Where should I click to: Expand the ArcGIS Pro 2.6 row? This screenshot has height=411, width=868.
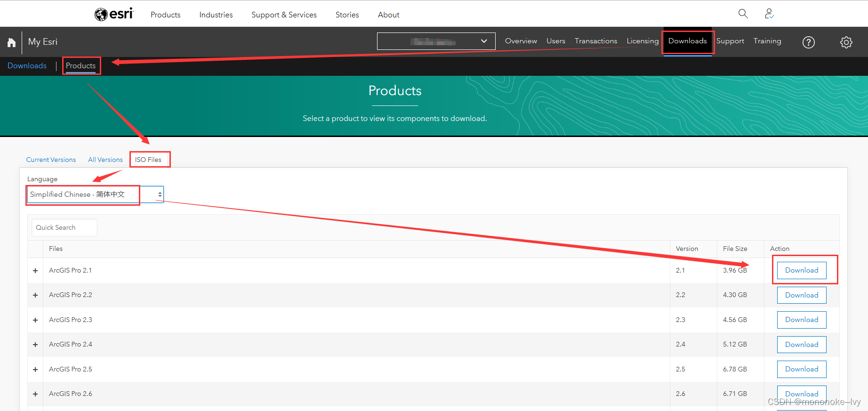coord(35,394)
